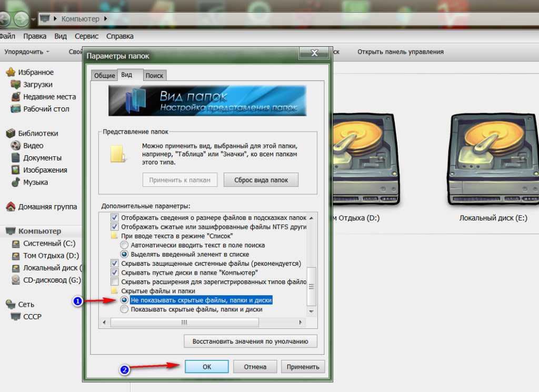Open Видео library icon
Image resolution: width=539 pixels, height=392 pixels.
(15, 146)
